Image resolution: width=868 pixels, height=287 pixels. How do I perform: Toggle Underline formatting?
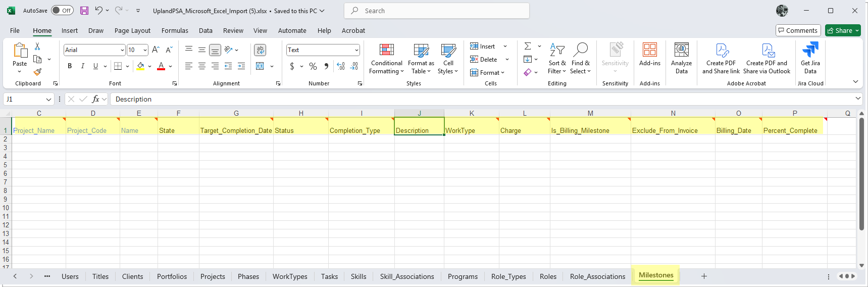coord(95,66)
